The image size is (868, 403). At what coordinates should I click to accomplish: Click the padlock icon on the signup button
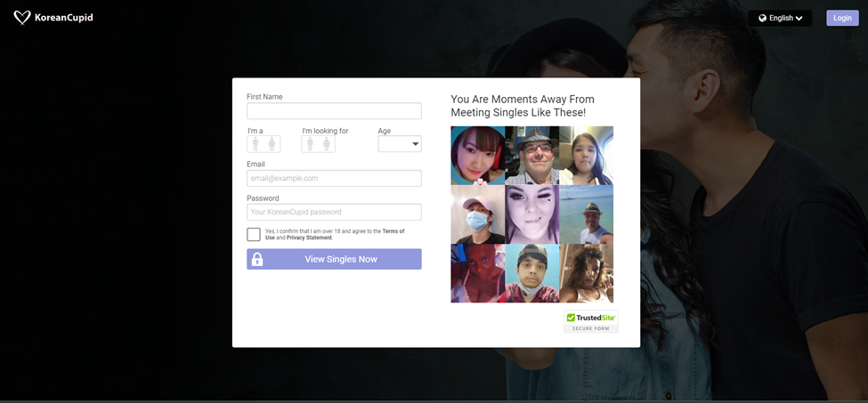[257, 259]
